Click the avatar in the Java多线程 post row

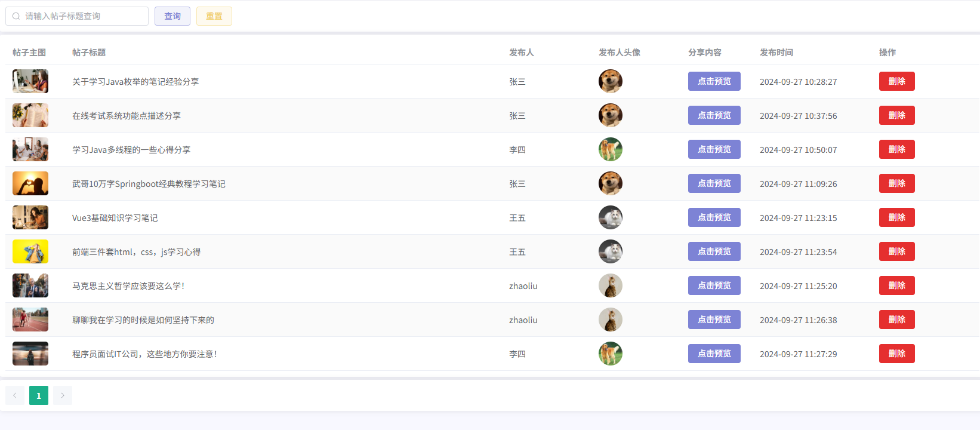[x=611, y=149]
